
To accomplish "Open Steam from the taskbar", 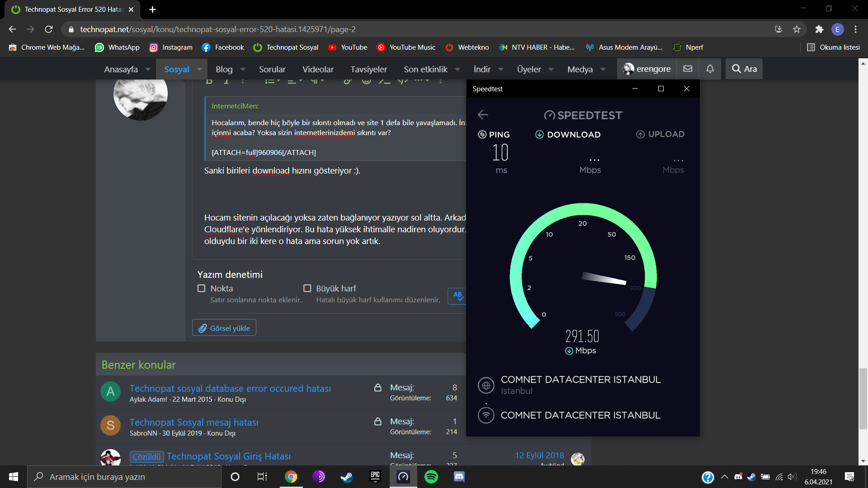I will pyautogui.click(x=347, y=477).
